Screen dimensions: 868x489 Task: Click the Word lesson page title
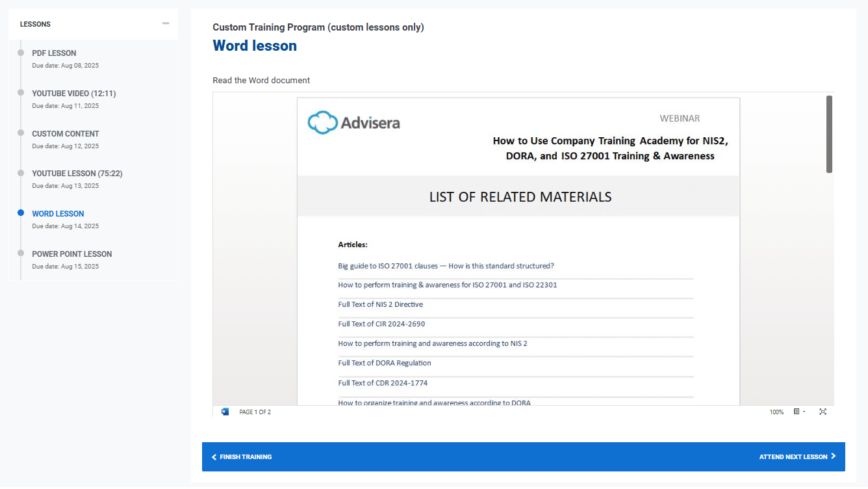(255, 46)
